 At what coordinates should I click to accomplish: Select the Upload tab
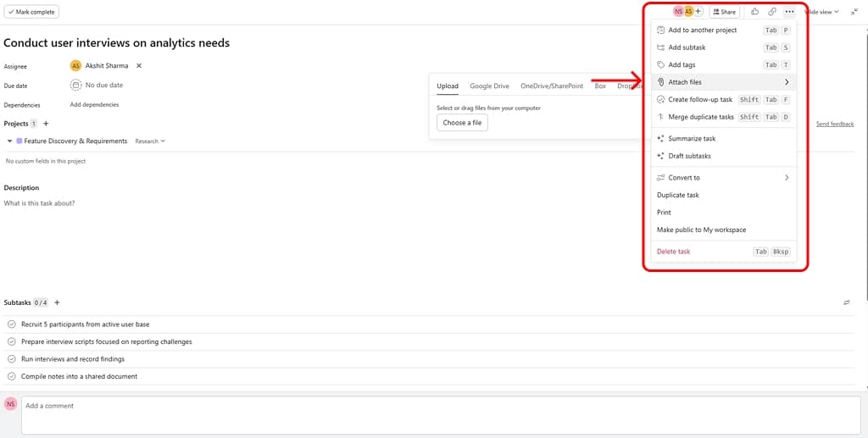tap(448, 86)
